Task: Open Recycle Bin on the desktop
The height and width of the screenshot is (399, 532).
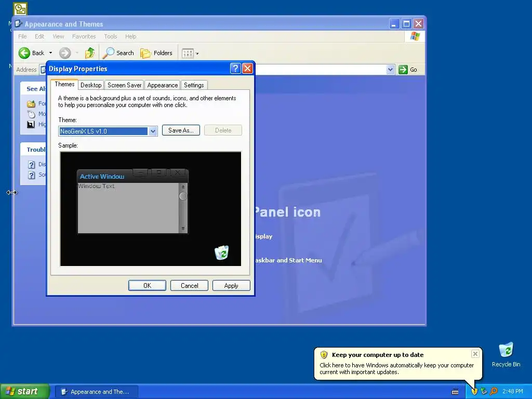Action: pyautogui.click(x=506, y=354)
